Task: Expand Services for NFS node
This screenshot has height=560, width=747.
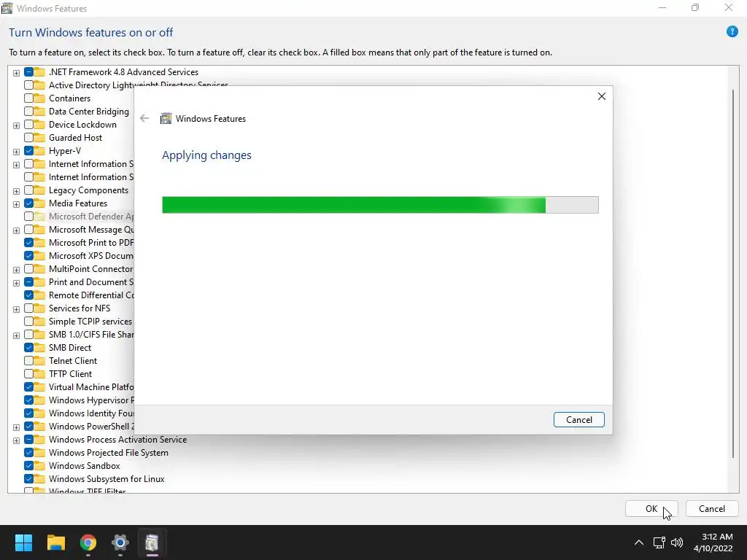Action: (x=16, y=309)
